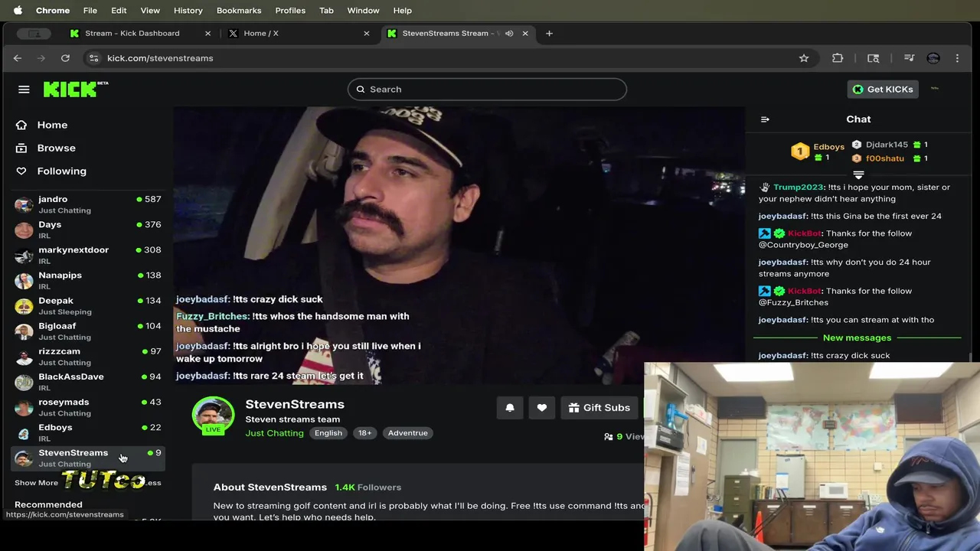The image size is (980, 551).
Task: Open BlackAssDave channel in the sidebar
Action: [x=88, y=381]
